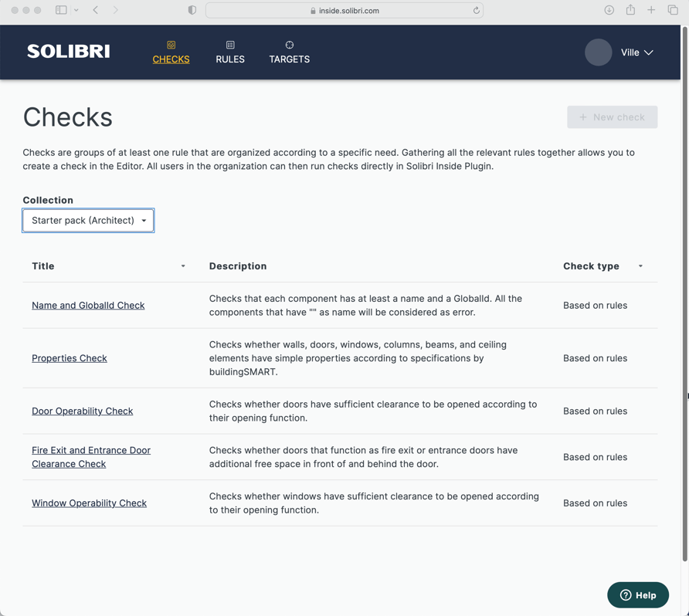Reload the page
This screenshot has width=689, height=616.
(476, 11)
